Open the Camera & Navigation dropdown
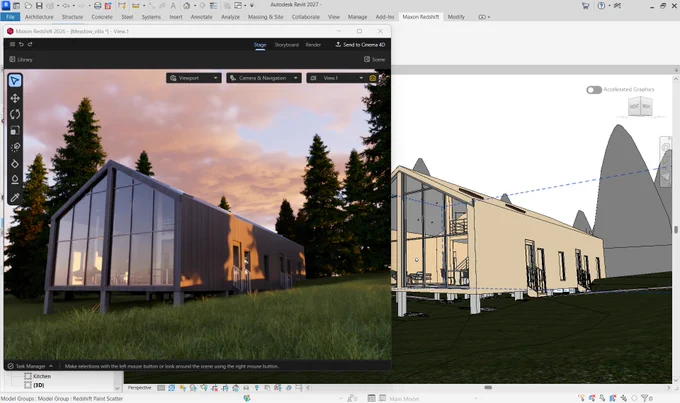The image size is (680, 403). coord(264,78)
